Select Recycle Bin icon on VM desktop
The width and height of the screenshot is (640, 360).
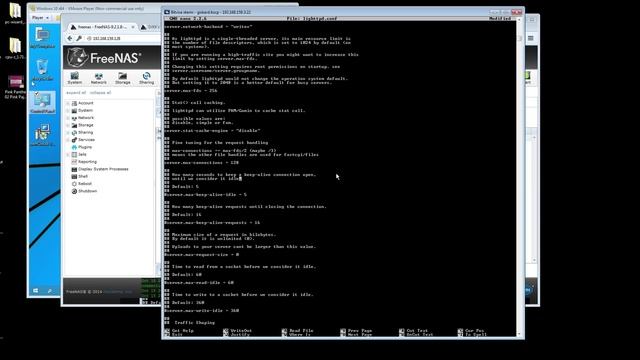click(42, 70)
